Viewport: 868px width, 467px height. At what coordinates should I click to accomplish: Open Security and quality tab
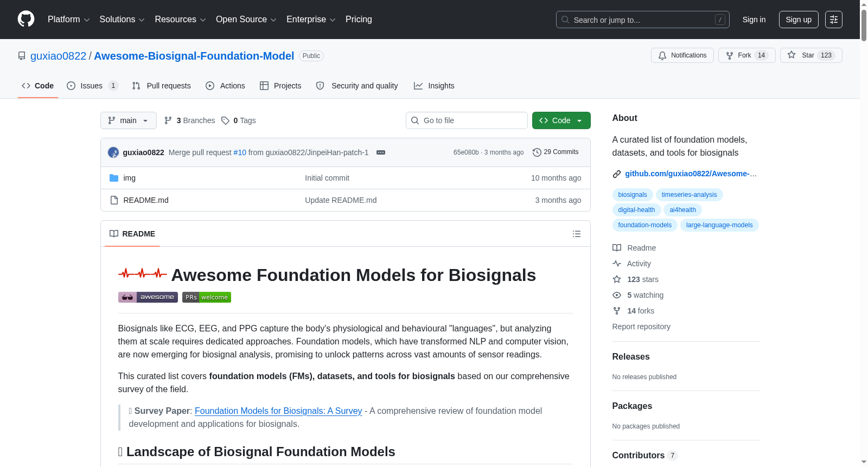coord(357,86)
